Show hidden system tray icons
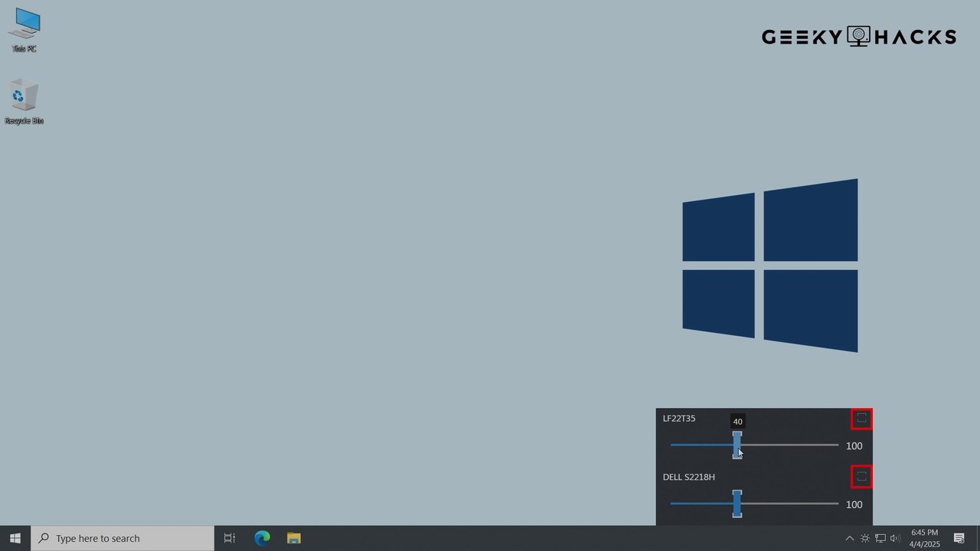The width and height of the screenshot is (980, 551). click(849, 539)
